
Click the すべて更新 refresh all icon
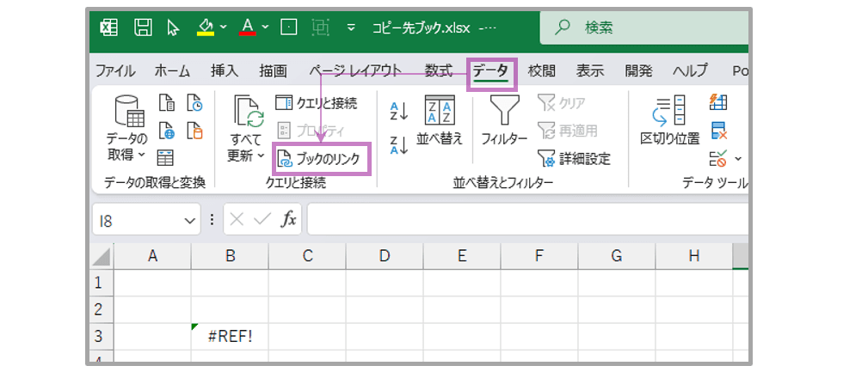coord(249,113)
